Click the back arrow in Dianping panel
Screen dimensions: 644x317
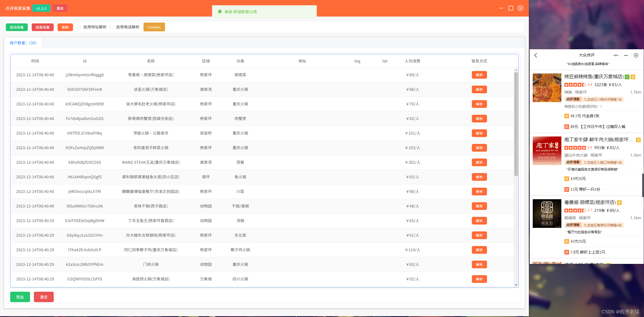536,55
